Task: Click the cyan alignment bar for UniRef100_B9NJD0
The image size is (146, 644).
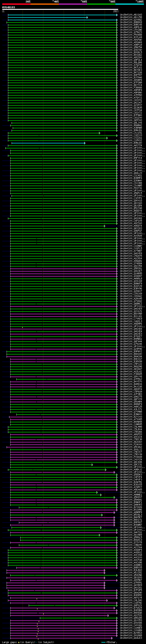Action: point(48,143)
